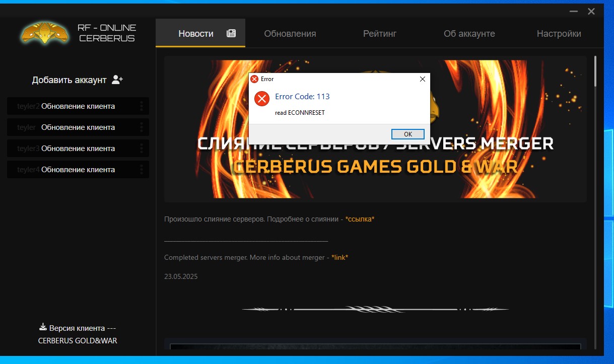
Task: Minimize the launcher window
Action: (x=573, y=11)
